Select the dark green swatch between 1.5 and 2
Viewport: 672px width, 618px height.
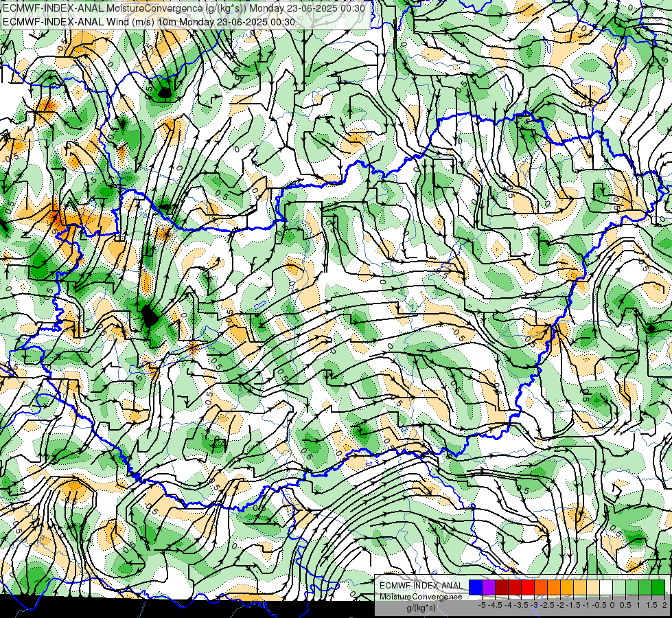tap(658, 588)
